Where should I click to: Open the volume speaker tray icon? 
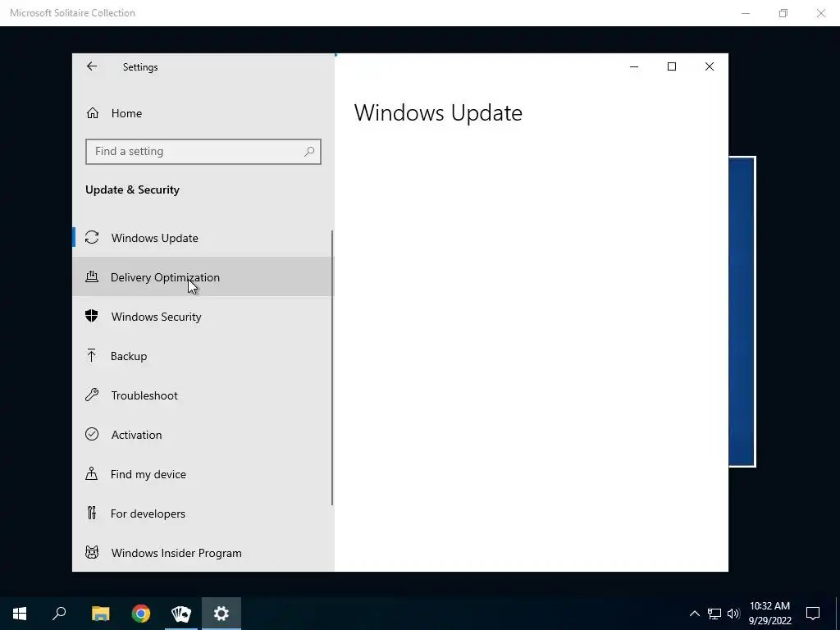point(733,614)
